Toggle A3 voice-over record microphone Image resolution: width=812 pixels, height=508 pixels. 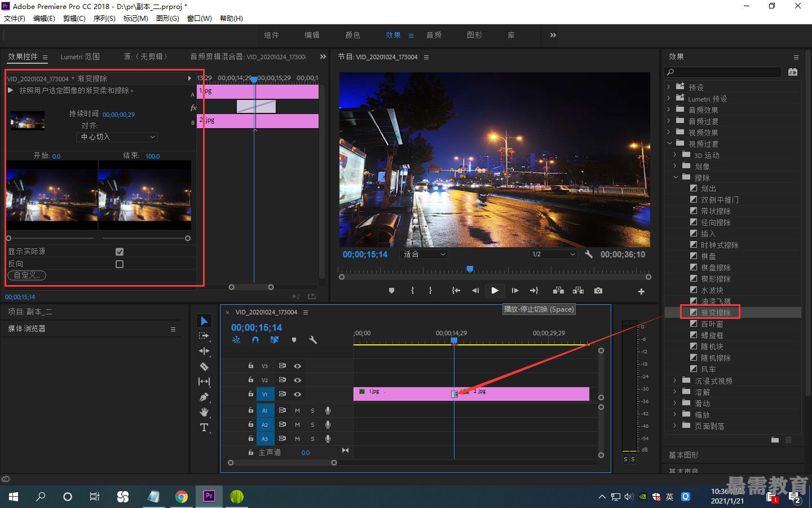[x=328, y=439]
